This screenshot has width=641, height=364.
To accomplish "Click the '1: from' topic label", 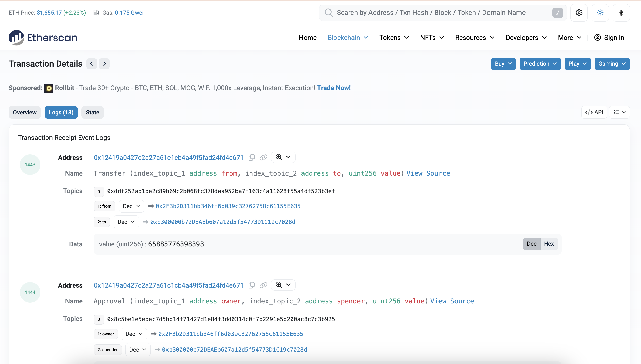I will point(104,206).
